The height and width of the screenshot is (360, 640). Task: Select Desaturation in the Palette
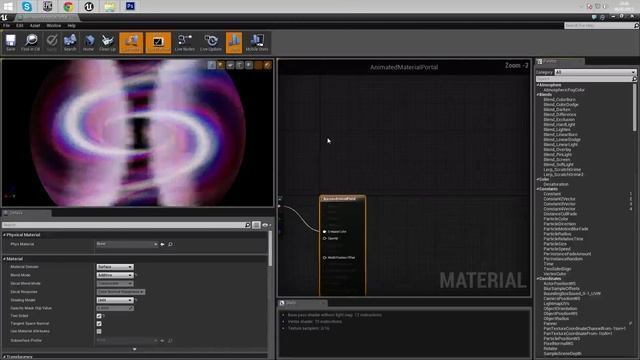[556, 184]
